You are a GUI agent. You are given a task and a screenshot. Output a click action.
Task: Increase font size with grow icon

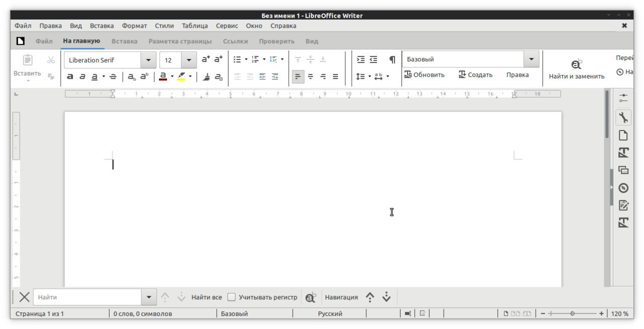coord(206,59)
